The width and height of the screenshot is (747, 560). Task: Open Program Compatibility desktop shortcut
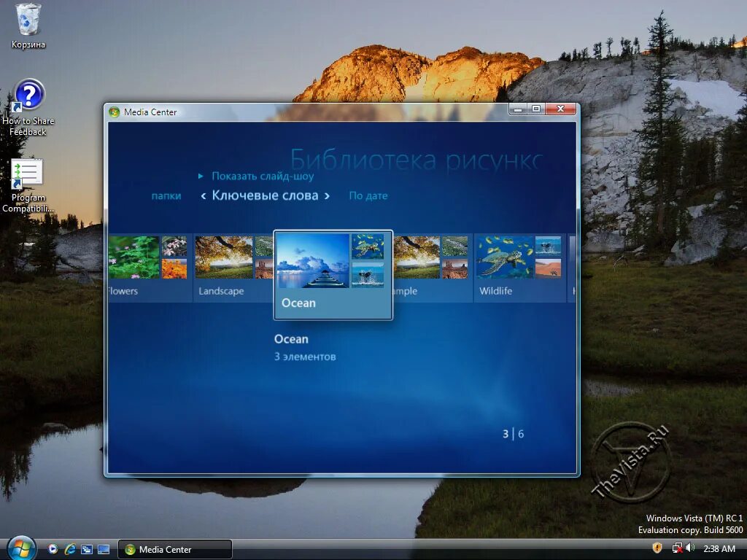(28, 186)
